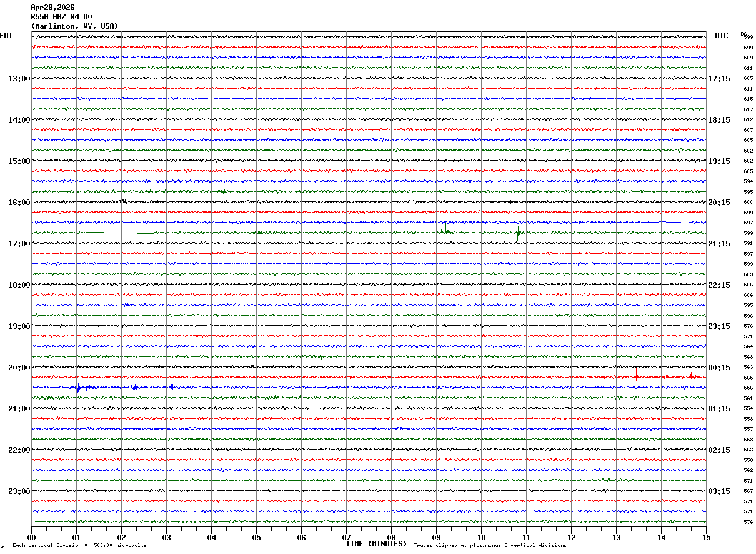Viewport: 756px width, 554px height.
Task: Click the large green spike near minute 11
Action: 519,233
